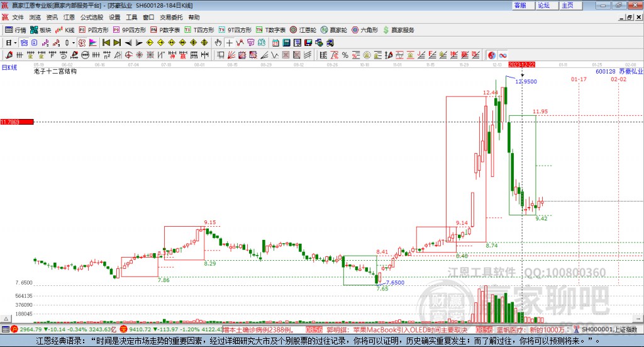
Task: Open the 江恩 menu
Action: coord(69,17)
